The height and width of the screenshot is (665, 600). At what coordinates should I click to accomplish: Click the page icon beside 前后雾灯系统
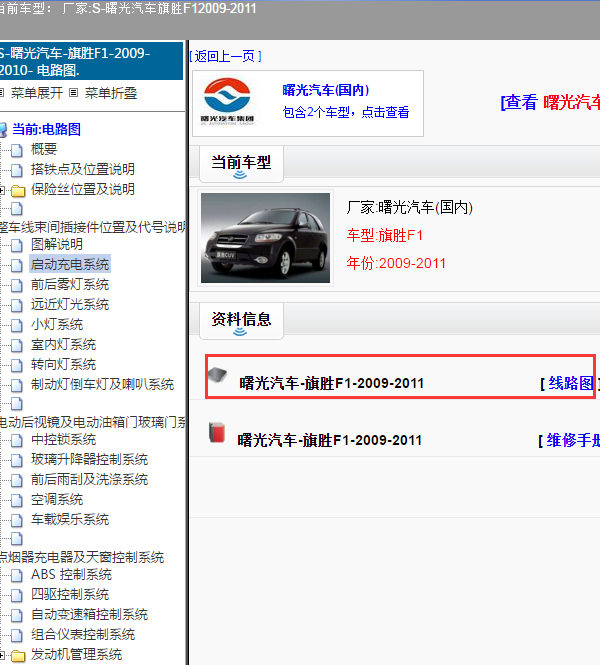click(x=17, y=285)
